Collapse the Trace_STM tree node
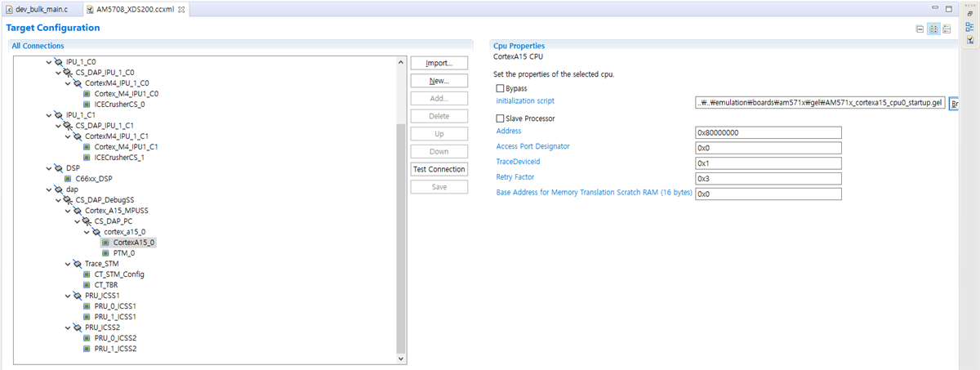Image resolution: width=980 pixels, height=370 pixels. 67,264
